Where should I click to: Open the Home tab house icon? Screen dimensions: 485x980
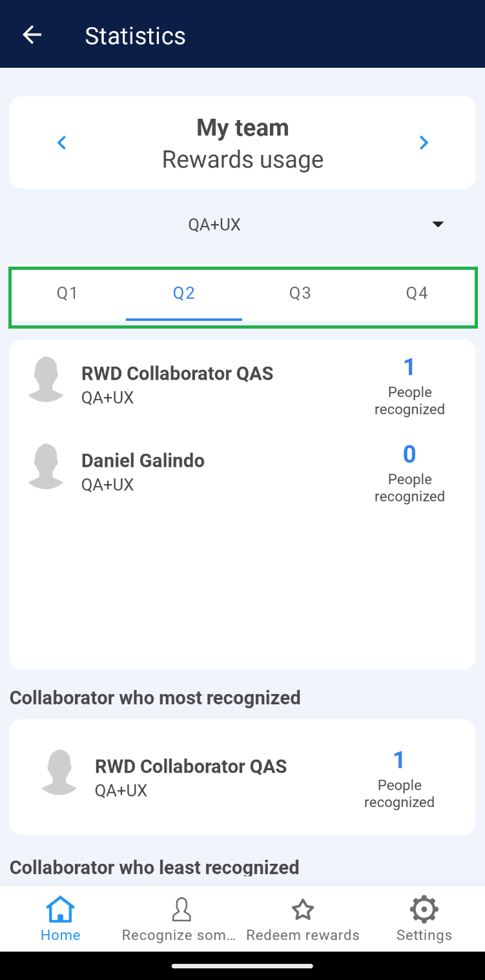tap(61, 910)
